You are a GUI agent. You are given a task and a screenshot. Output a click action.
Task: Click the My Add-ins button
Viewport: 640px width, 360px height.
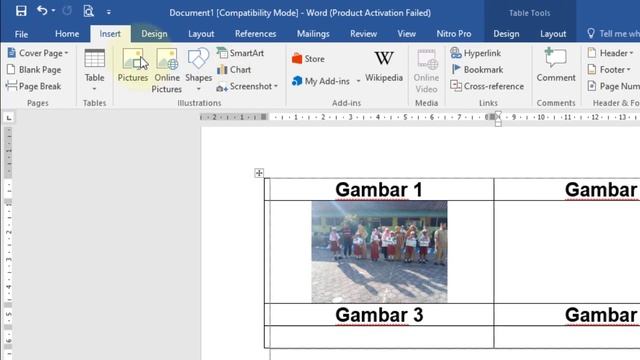point(321,81)
